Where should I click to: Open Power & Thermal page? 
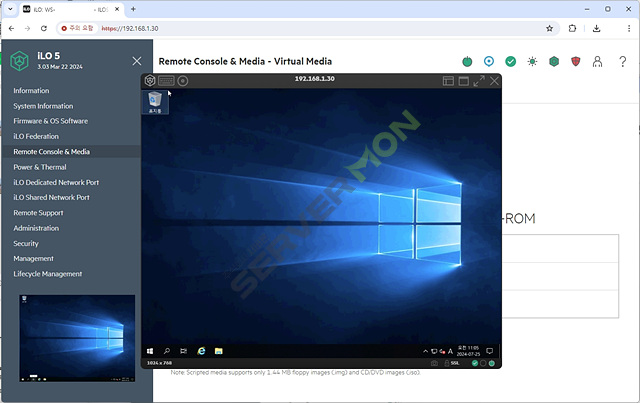(40, 167)
